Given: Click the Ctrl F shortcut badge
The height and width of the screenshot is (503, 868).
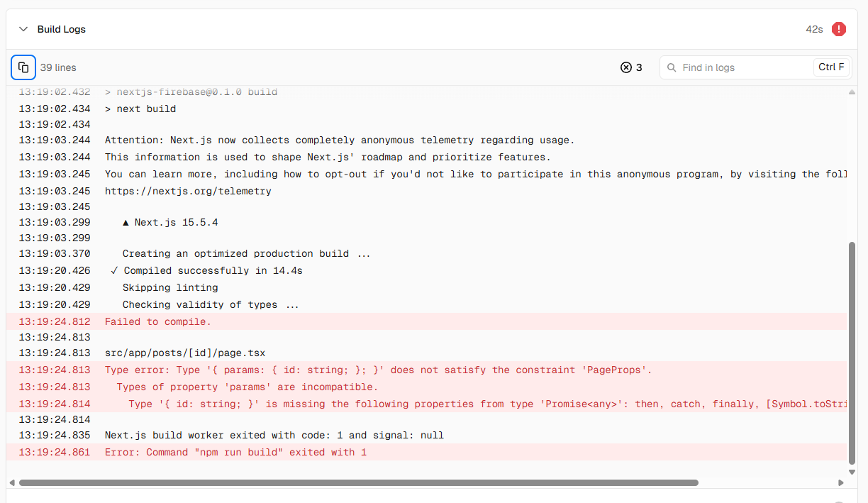Looking at the screenshot, I should point(831,67).
